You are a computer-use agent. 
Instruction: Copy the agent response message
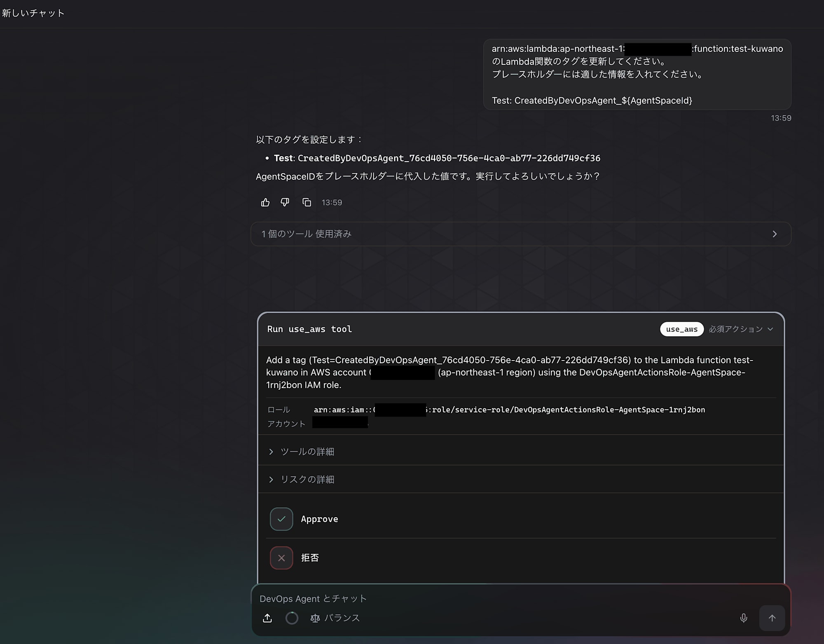tap(307, 202)
